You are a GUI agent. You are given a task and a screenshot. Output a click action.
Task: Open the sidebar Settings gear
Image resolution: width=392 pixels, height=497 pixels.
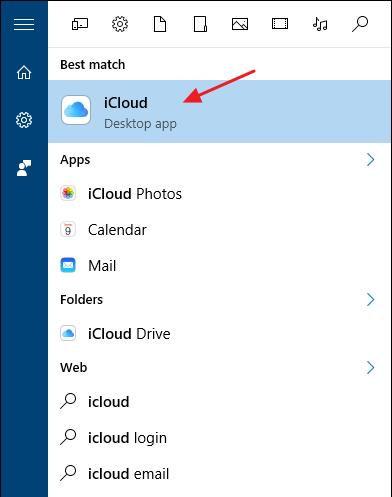[x=24, y=120]
